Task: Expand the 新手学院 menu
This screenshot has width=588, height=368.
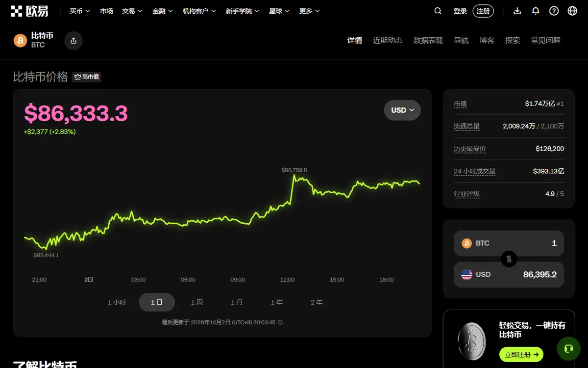Action: [243, 11]
